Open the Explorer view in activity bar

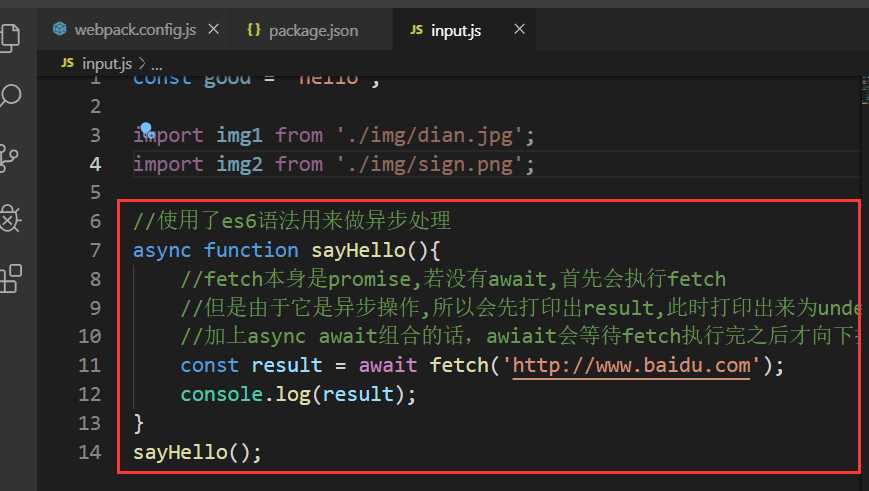click(x=9, y=38)
